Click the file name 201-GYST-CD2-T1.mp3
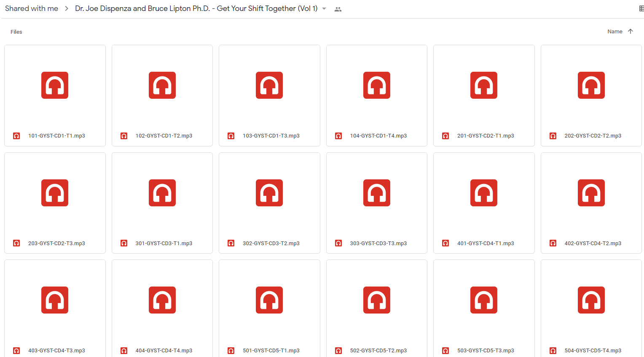The width and height of the screenshot is (644, 357). point(486,136)
